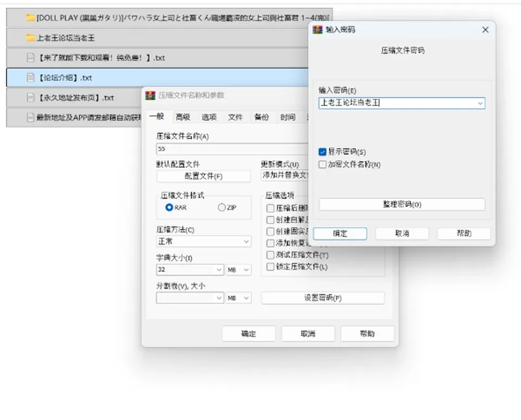Open the MB unit dropdown beside 分割卷
Screen dimensions: 521x420
239,298
